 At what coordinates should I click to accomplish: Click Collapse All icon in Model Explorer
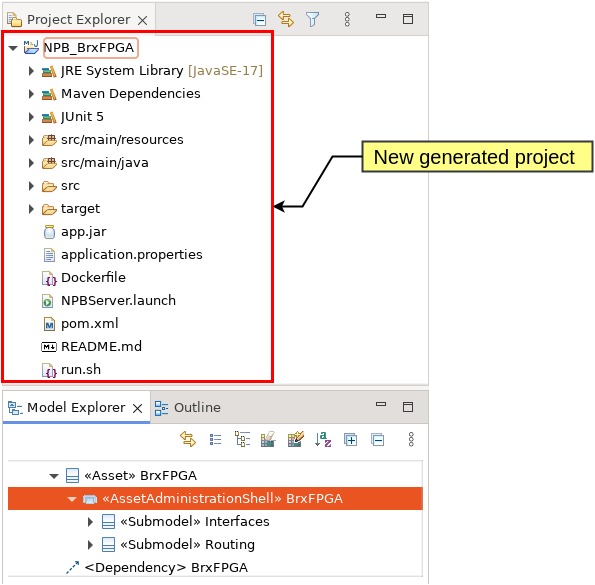point(378,440)
